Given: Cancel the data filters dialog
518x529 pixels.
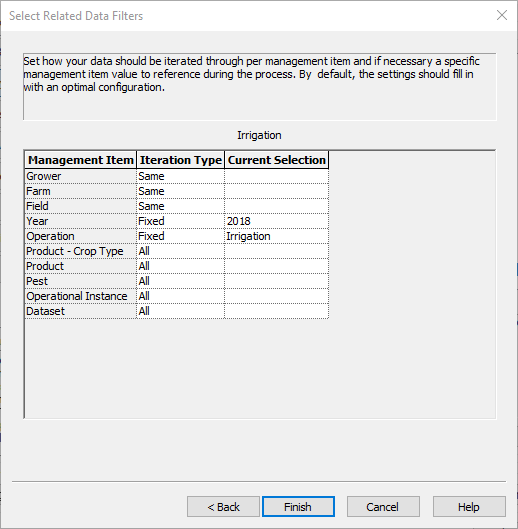Looking at the screenshot, I should [383, 506].
